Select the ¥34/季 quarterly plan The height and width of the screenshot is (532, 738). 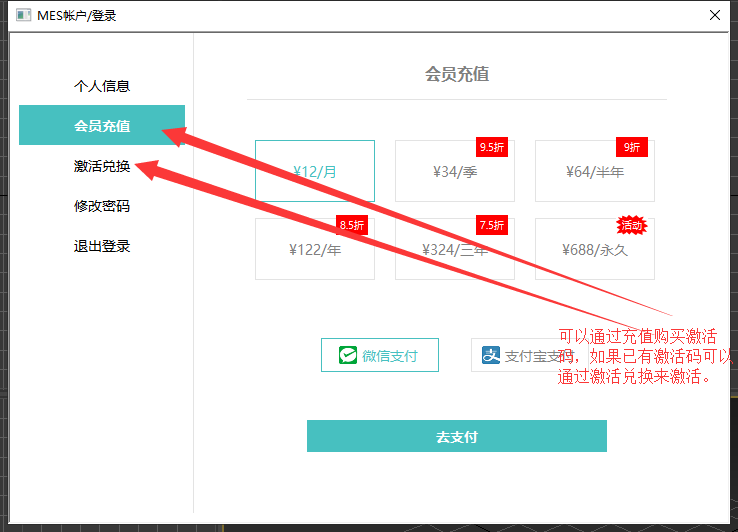click(x=454, y=172)
